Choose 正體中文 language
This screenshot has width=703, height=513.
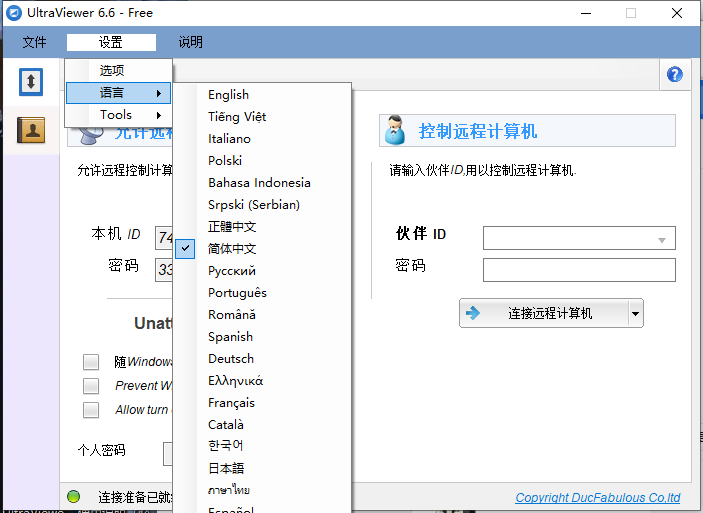point(262,226)
